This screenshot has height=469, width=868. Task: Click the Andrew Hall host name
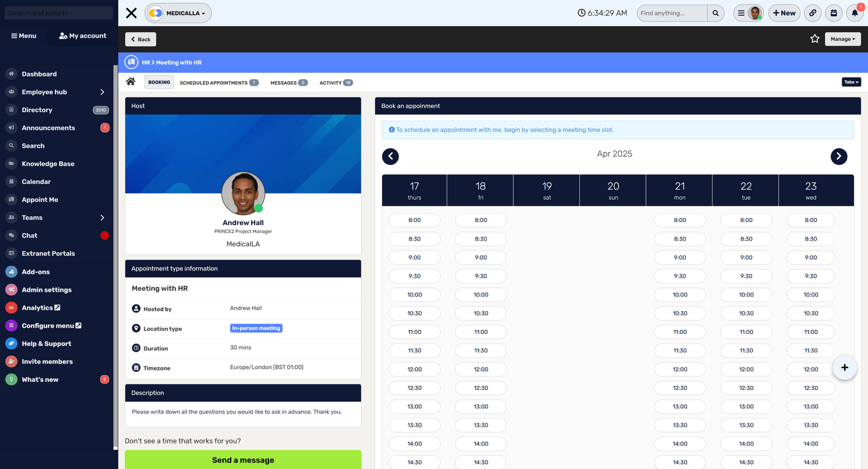243,223
